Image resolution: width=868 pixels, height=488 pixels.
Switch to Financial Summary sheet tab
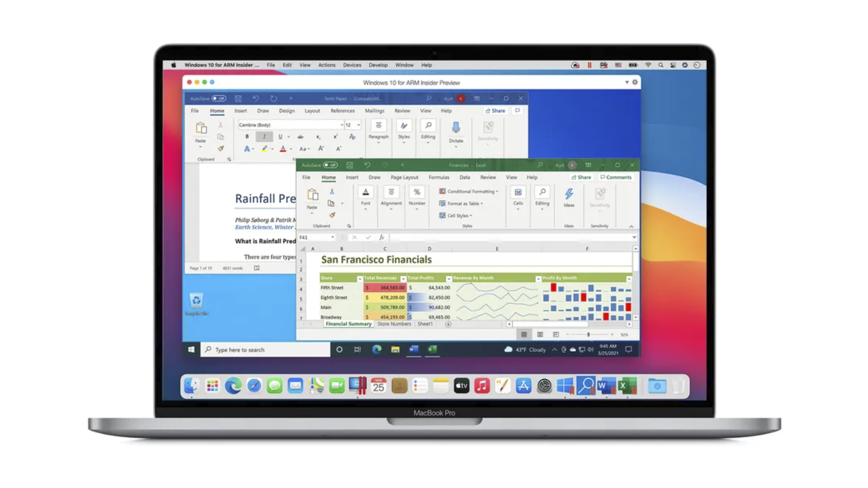tap(349, 324)
